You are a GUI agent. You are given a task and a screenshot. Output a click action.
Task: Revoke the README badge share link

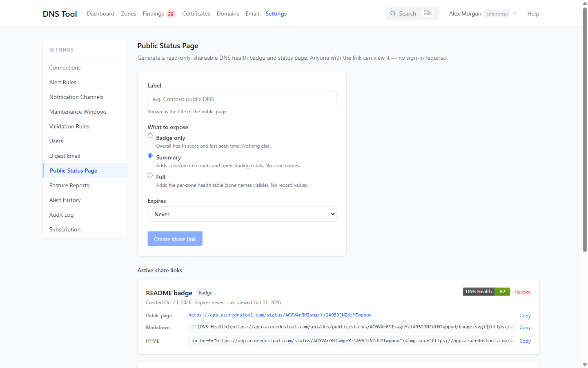[x=523, y=292]
